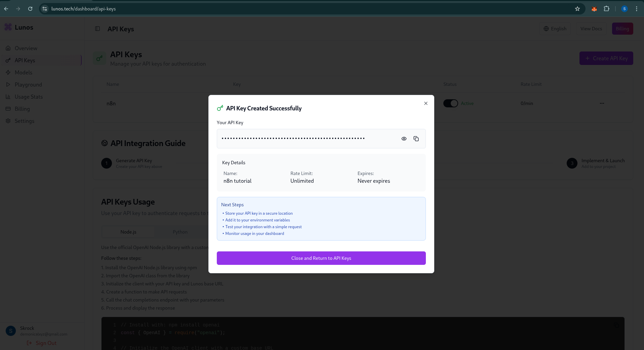Click the n8n key name cell
The image size is (644, 350).
111,103
